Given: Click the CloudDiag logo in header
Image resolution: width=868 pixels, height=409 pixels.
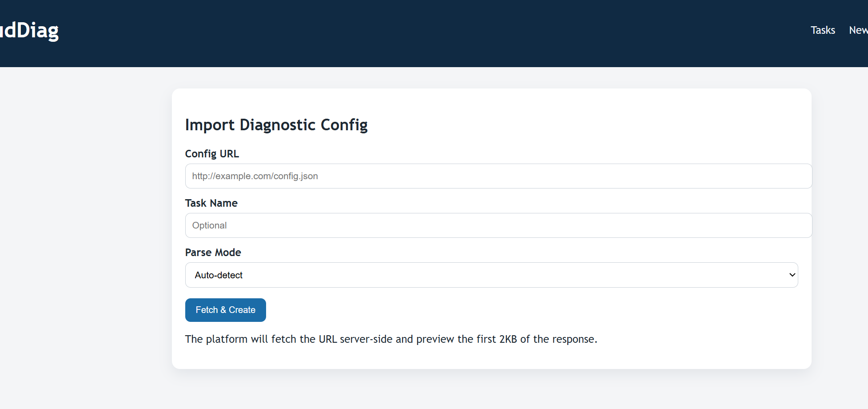Looking at the screenshot, I should (x=29, y=30).
